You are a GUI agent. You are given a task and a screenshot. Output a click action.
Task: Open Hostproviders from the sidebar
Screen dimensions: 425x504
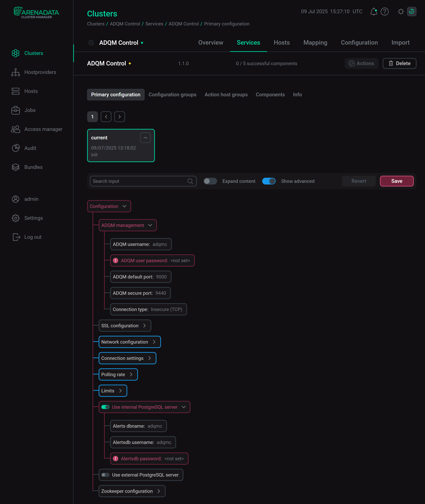point(40,72)
